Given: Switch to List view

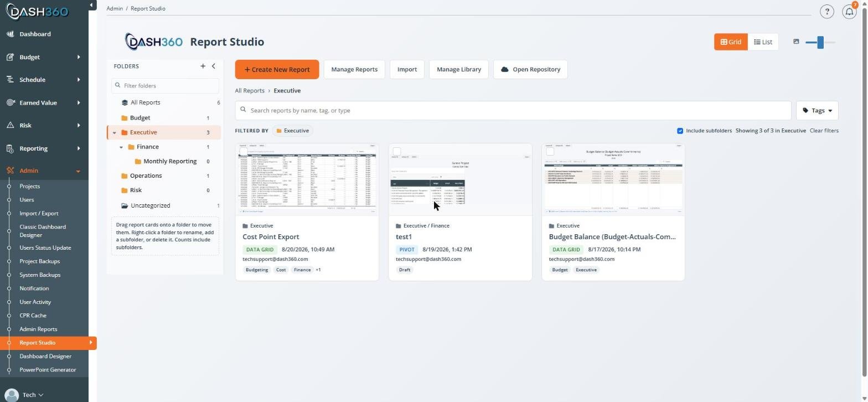Looking at the screenshot, I should 763,42.
